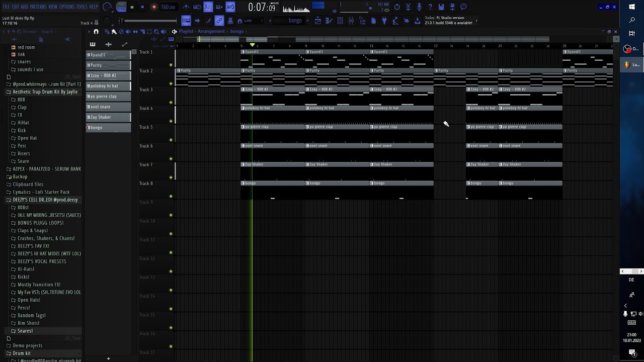Expand the HiHat folder in browser

coord(23,123)
